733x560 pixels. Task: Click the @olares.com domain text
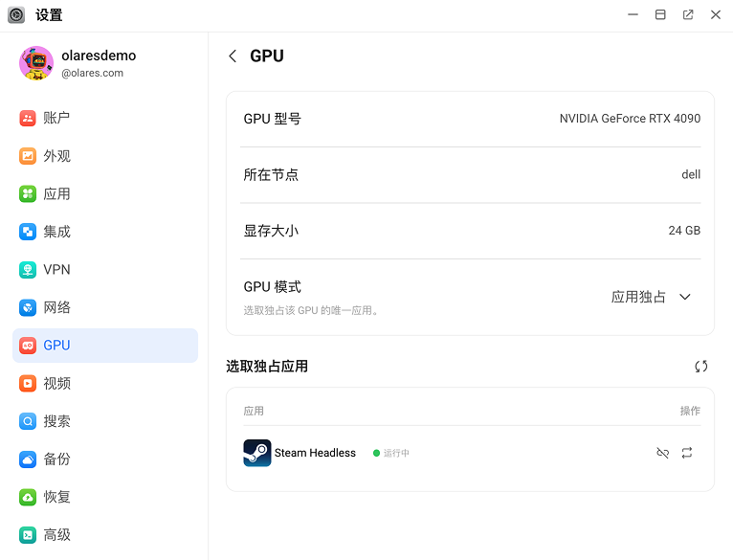tap(92, 73)
